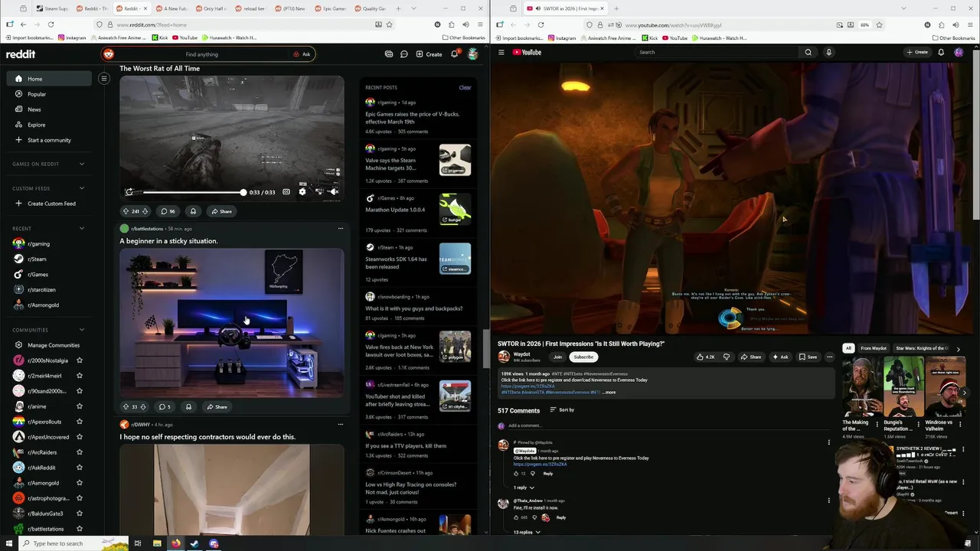The width and height of the screenshot is (980, 551).
Task: Open the 96 comments on Worst Rat post
Action: point(168,211)
